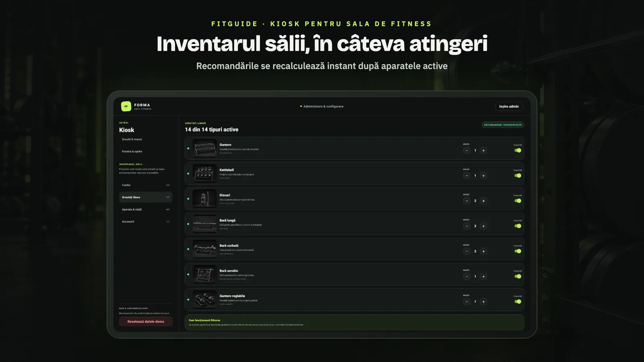Raise the Bară curbată quantity
Screen dimensions: 644x362
[x=483, y=251]
